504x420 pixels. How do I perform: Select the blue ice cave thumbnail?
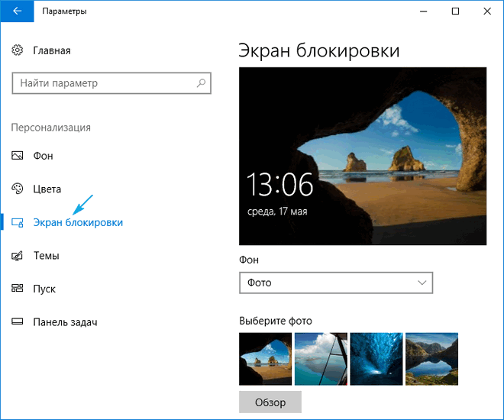[376, 358]
